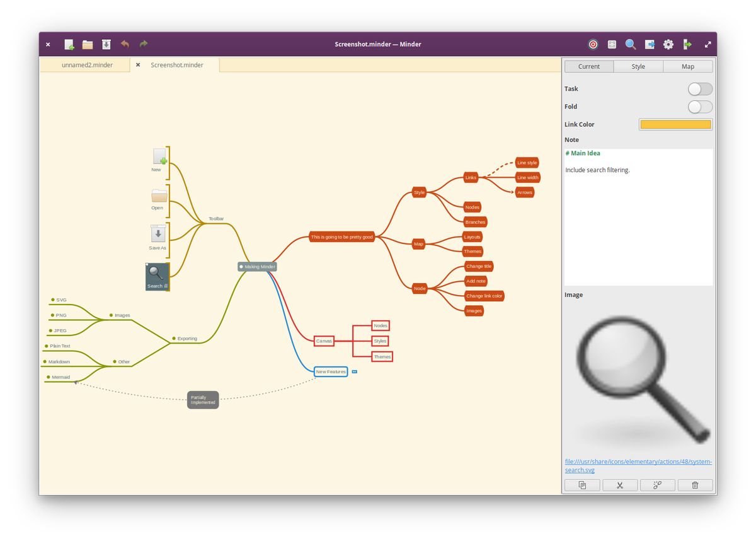
Task: Click the note indicator beside New Features node
Action: (355, 372)
